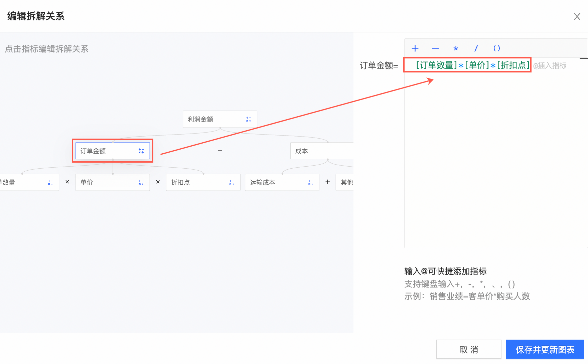Image resolution: width=588 pixels, height=364 pixels.
Task: Insert the multiply asterisk operator
Action: coord(456,49)
